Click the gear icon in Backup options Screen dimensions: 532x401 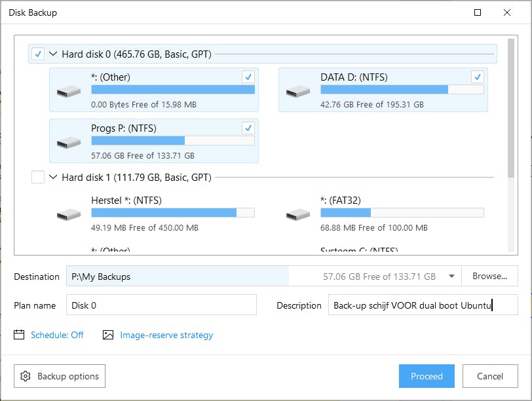click(x=26, y=376)
